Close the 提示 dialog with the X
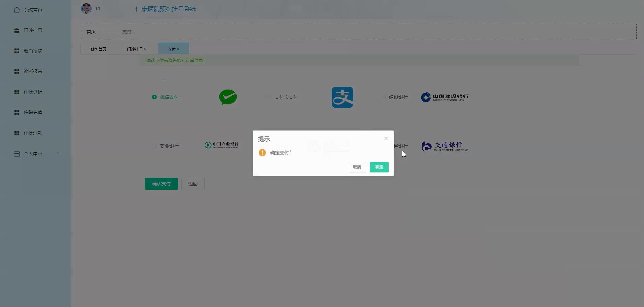Viewport: 644px width, 307px height. (386, 138)
